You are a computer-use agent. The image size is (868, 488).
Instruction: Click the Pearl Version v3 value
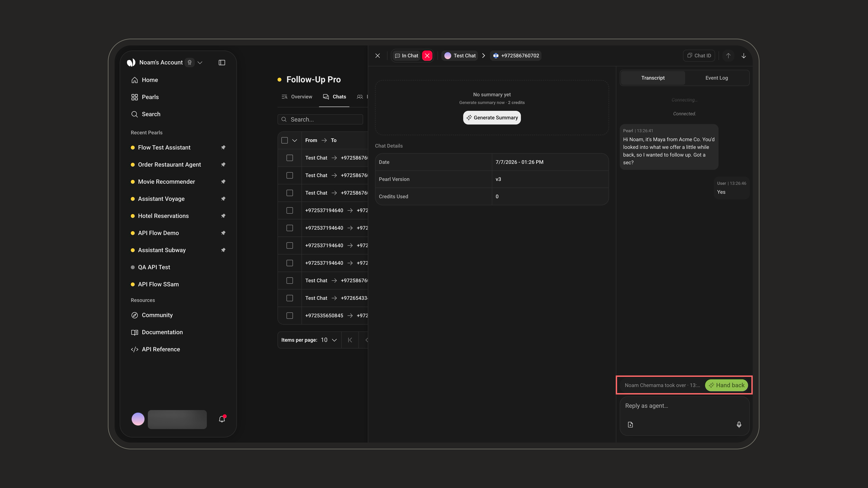pos(498,179)
